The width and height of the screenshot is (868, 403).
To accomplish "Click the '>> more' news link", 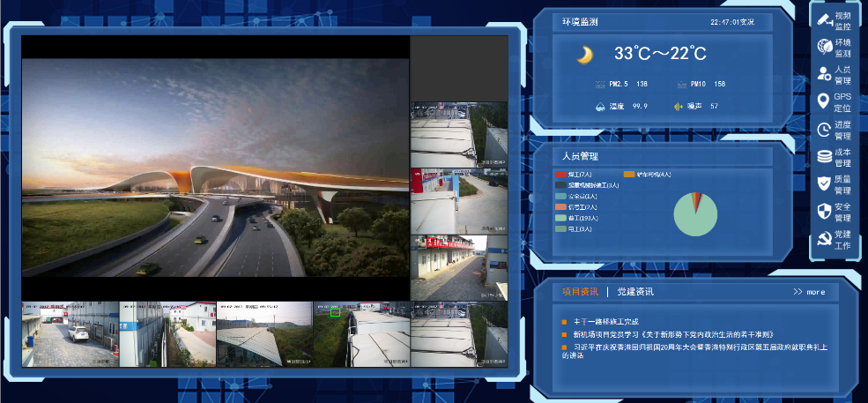I will coord(808,292).
